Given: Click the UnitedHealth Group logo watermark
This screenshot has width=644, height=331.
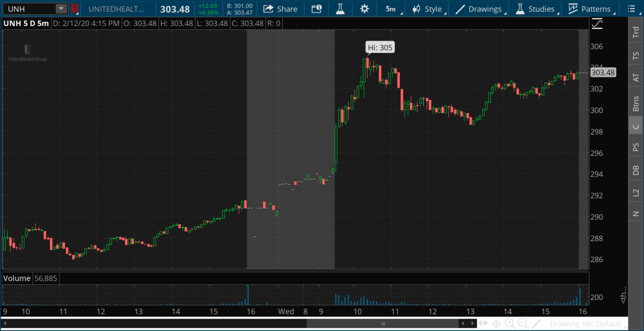Looking at the screenshot, I should pos(27,52).
